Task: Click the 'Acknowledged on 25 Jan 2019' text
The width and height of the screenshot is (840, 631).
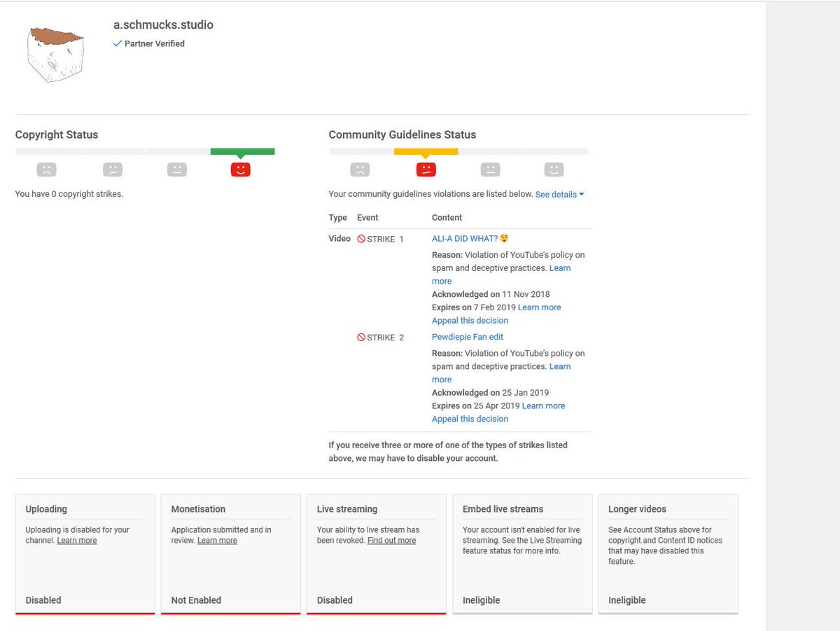Action: pyautogui.click(x=491, y=393)
